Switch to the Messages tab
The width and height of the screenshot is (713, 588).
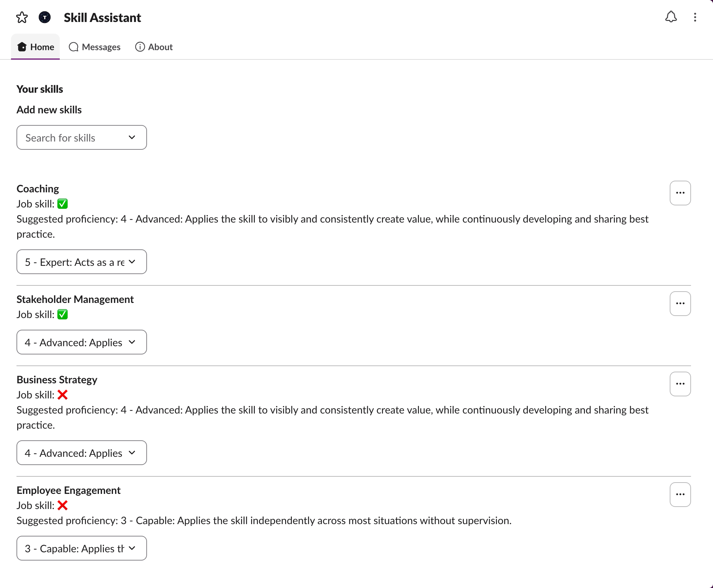pos(94,47)
